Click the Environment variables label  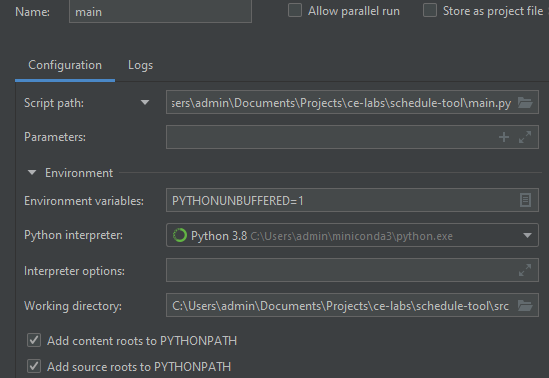84,201
